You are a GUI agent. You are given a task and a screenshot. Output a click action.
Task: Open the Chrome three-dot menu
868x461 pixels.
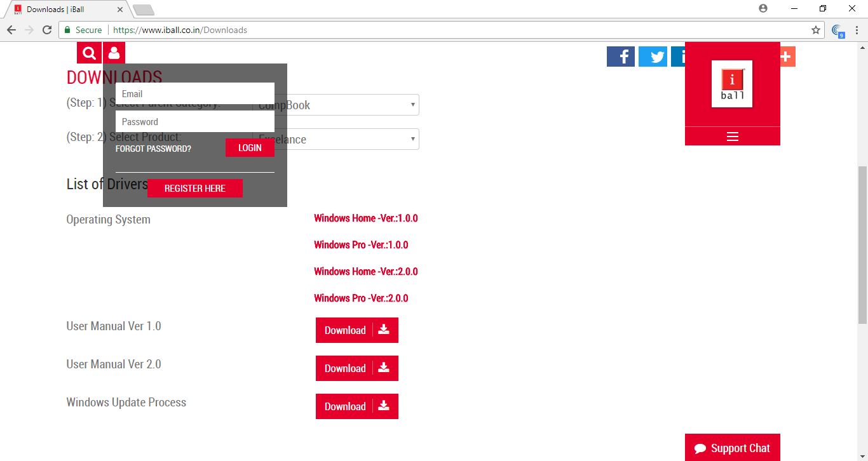[x=857, y=30]
